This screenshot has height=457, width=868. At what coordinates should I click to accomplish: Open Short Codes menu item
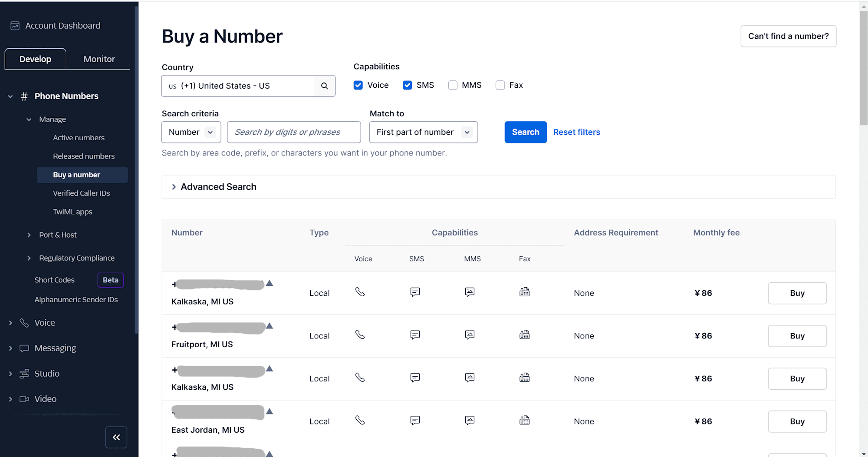coord(54,280)
